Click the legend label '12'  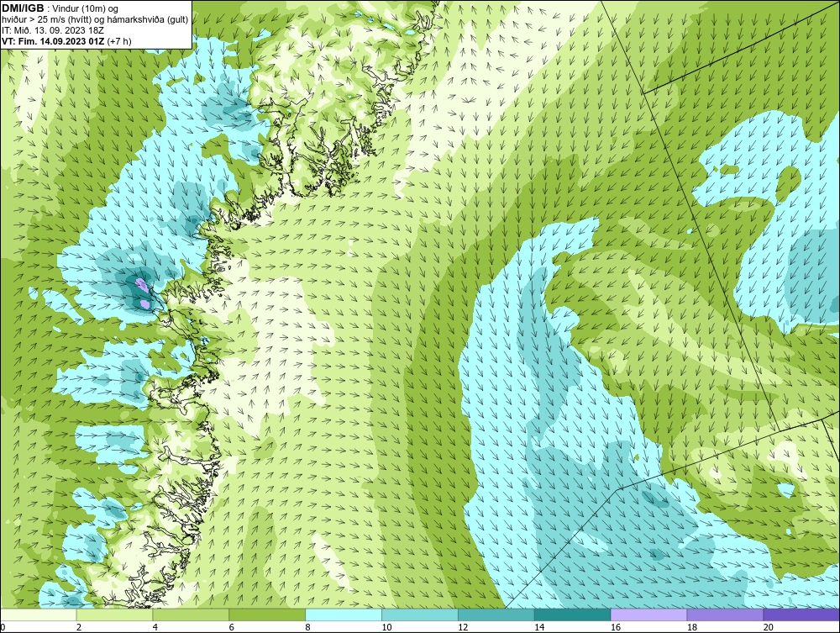pyautogui.click(x=463, y=627)
